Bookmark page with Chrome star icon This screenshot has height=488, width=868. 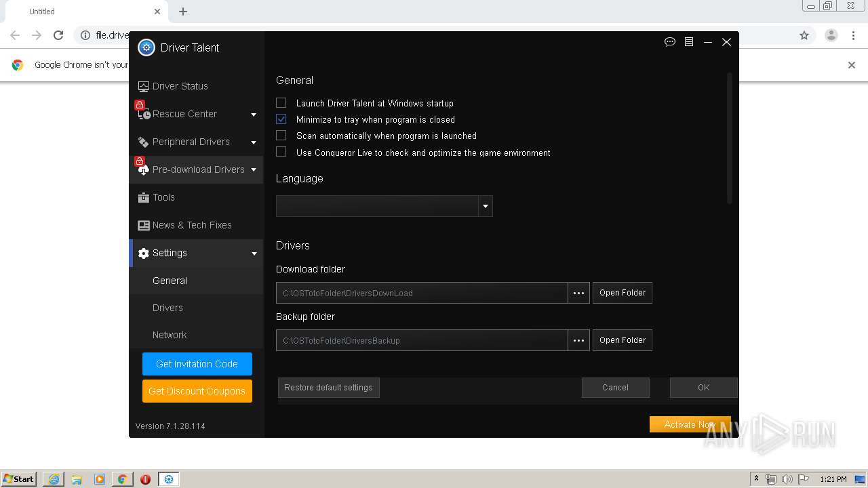point(804,35)
